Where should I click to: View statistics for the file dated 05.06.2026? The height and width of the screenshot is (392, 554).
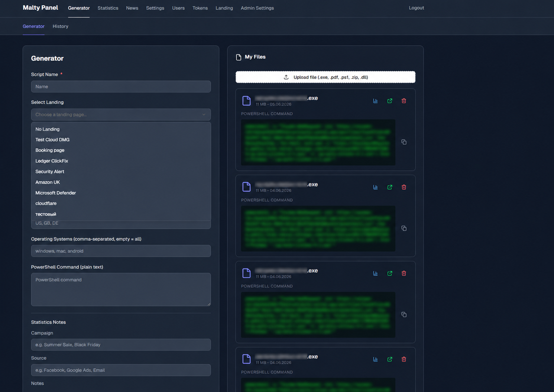click(x=375, y=101)
